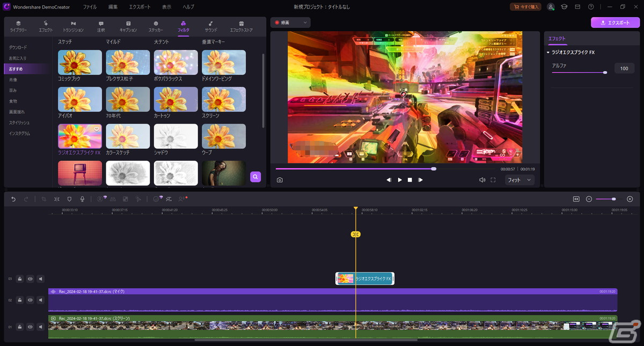Screen dimensions: 644x346
Task: Take a snapshot with camera icon
Action: (280, 180)
